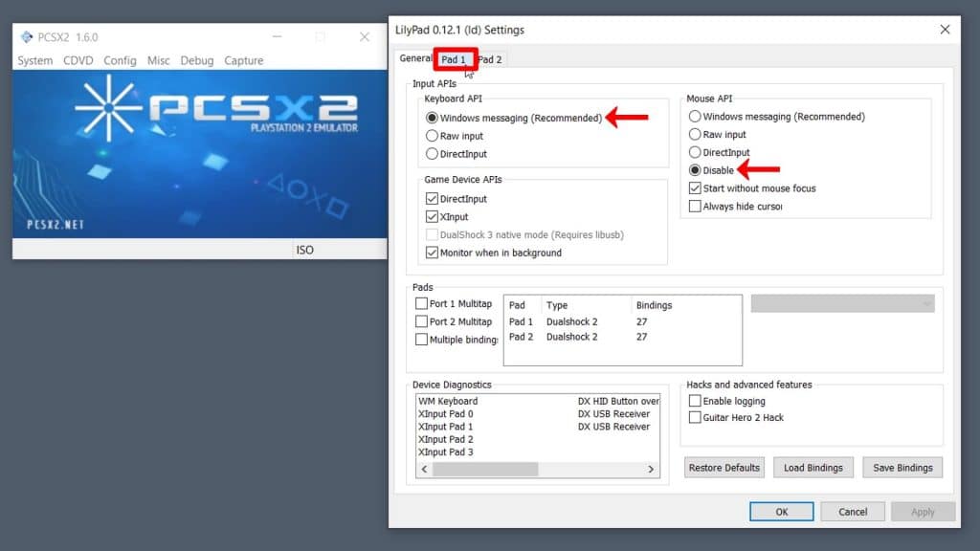Enable Always hide cursor checkbox
The image size is (980, 551).
(x=695, y=207)
